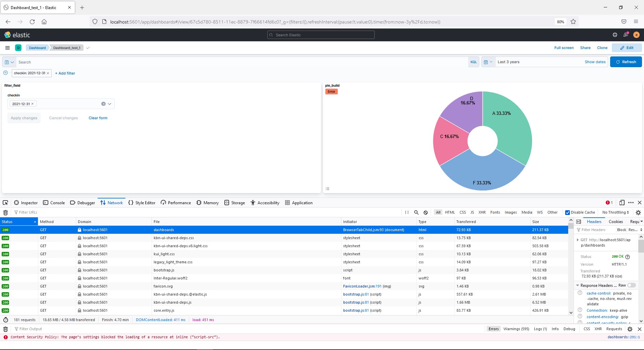This screenshot has height=350, width=644.
Task: Click the pie chart legend toggle icon
Action: [327, 188]
